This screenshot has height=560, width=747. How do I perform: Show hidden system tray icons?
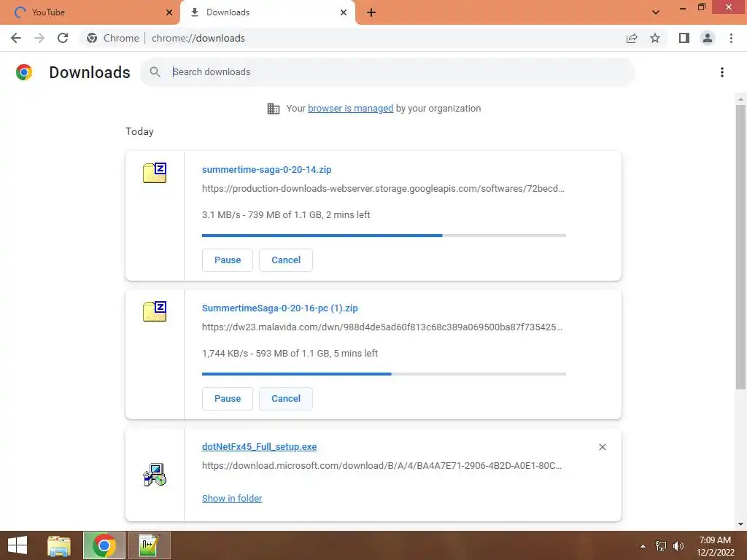643,546
